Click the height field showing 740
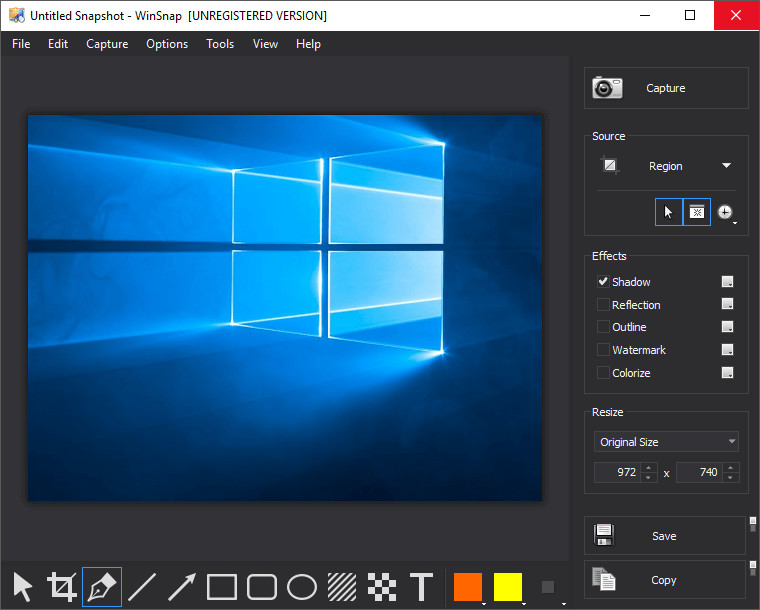Image resolution: width=760 pixels, height=610 pixels. (x=699, y=472)
